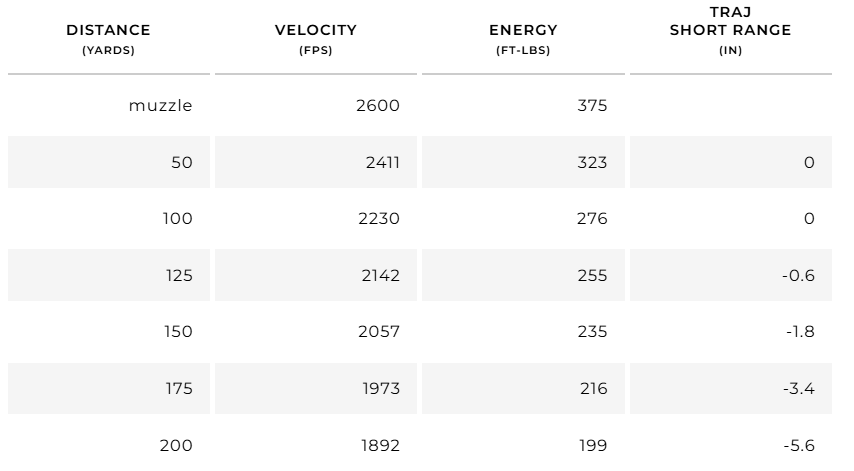Click the -1.8 trajectory cell
The height and width of the screenshot is (471, 854).
pyautogui.click(x=800, y=330)
